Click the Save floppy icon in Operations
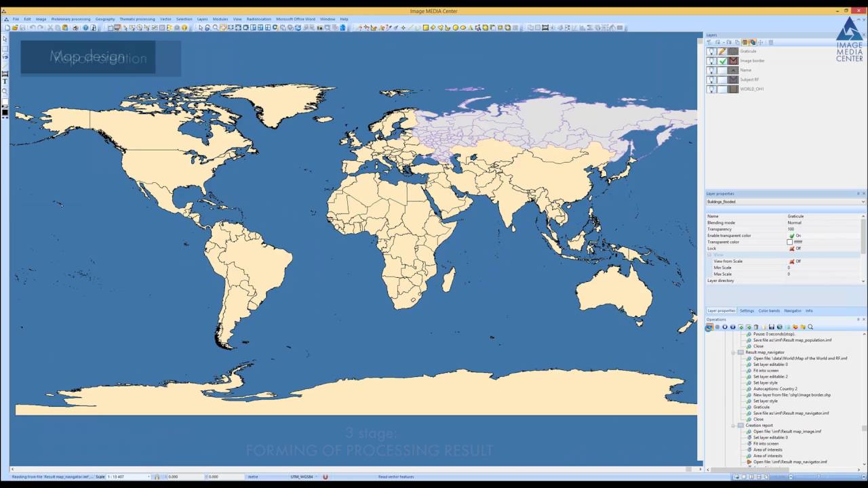Viewport: 868px width, 488px height. pyautogui.click(x=771, y=327)
